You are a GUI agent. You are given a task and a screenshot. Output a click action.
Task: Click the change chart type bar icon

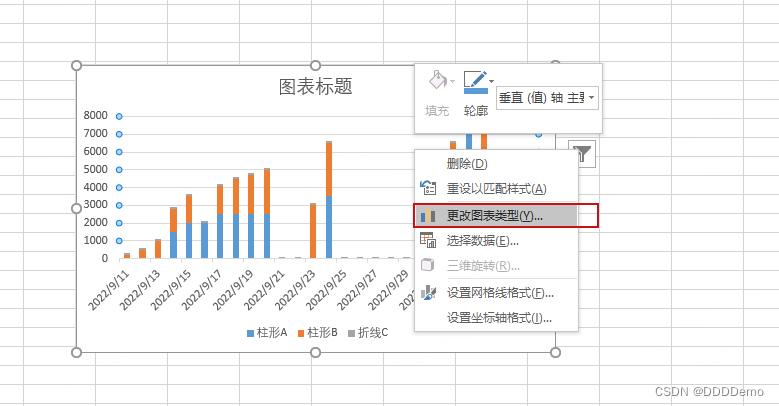coord(428,216)
